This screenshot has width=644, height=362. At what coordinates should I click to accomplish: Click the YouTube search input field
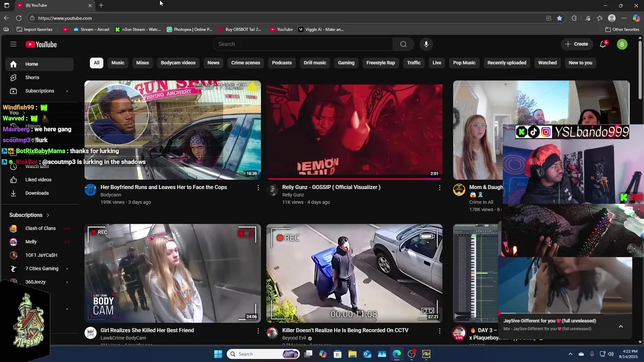click(x=303, y=44)
